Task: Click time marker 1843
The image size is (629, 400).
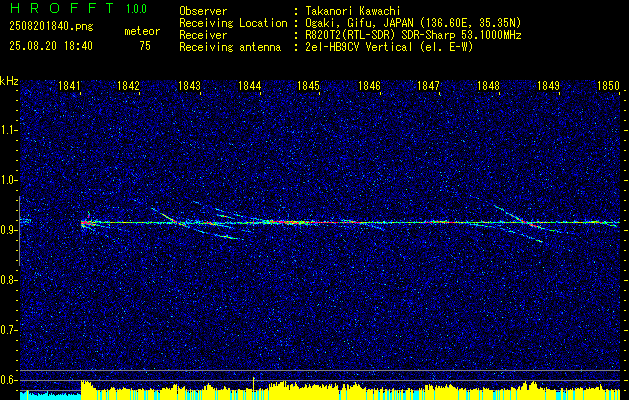Action: pyautogui.click(x=189, y=86)
